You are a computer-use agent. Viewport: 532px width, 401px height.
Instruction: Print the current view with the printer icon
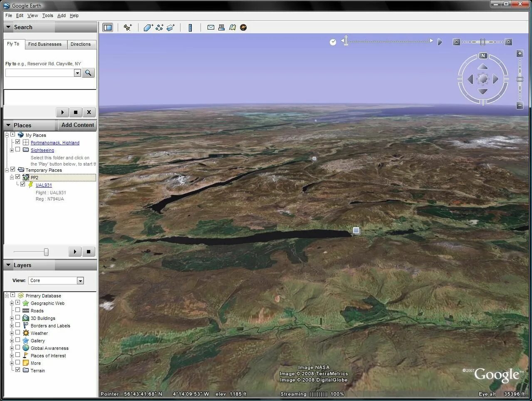[222, 27]
